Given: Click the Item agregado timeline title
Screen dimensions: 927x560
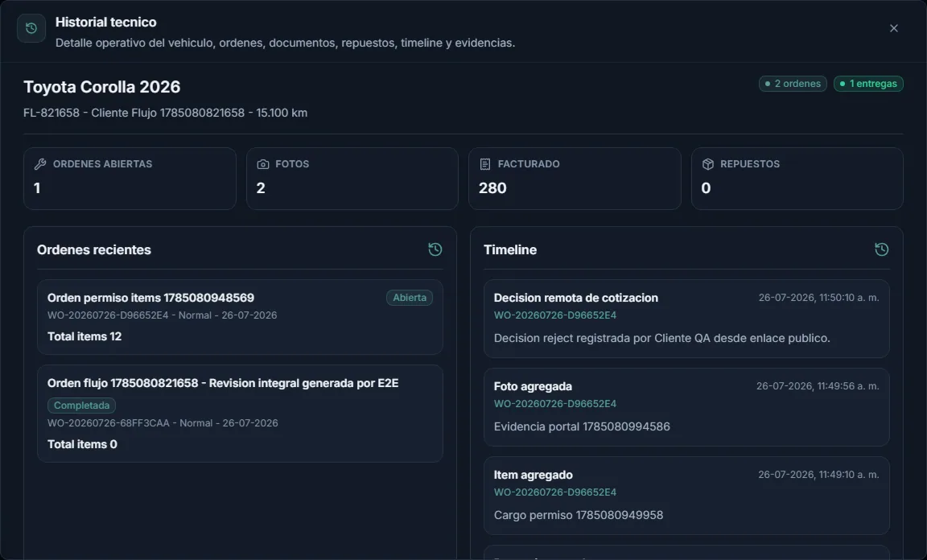Looking at the screenshot, I should pyautogui.click(x=533, y=475).
